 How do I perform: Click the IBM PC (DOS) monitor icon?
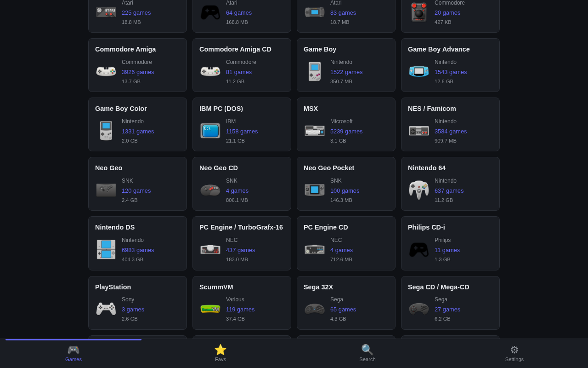click(x=210, y=131)
